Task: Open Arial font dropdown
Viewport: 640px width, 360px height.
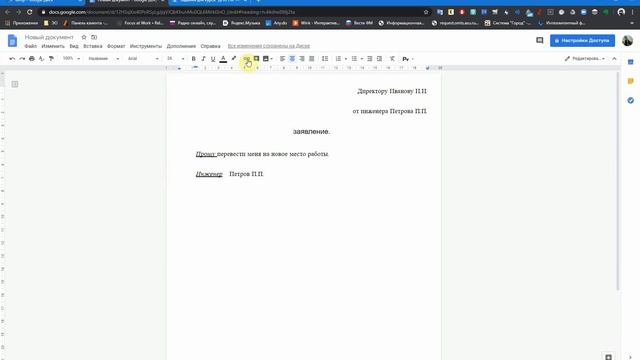Action: [143, 59]
